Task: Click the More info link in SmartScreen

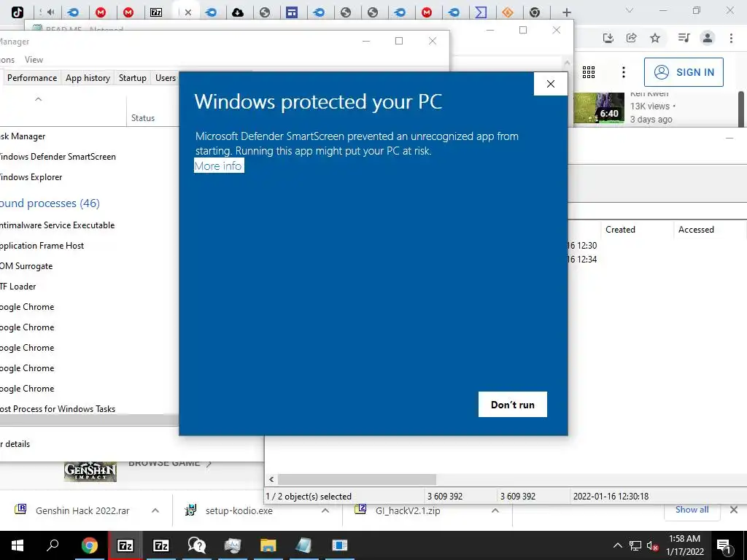Action: click(219, 166)
